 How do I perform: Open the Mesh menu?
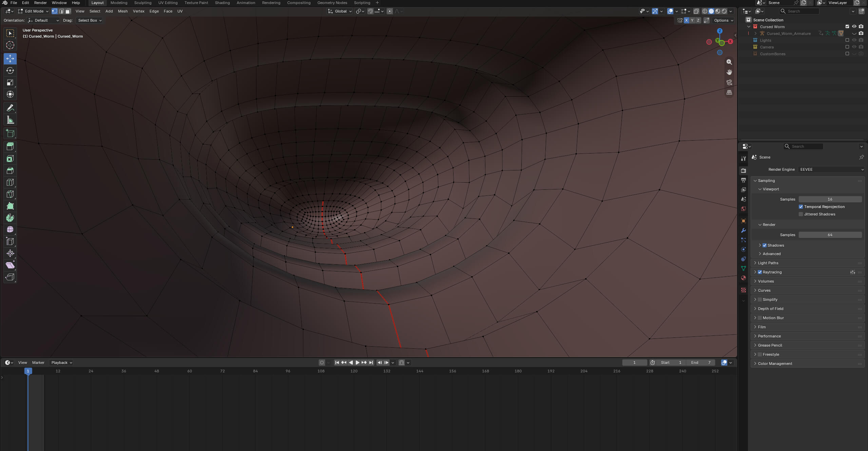click(x=123, y=11)
